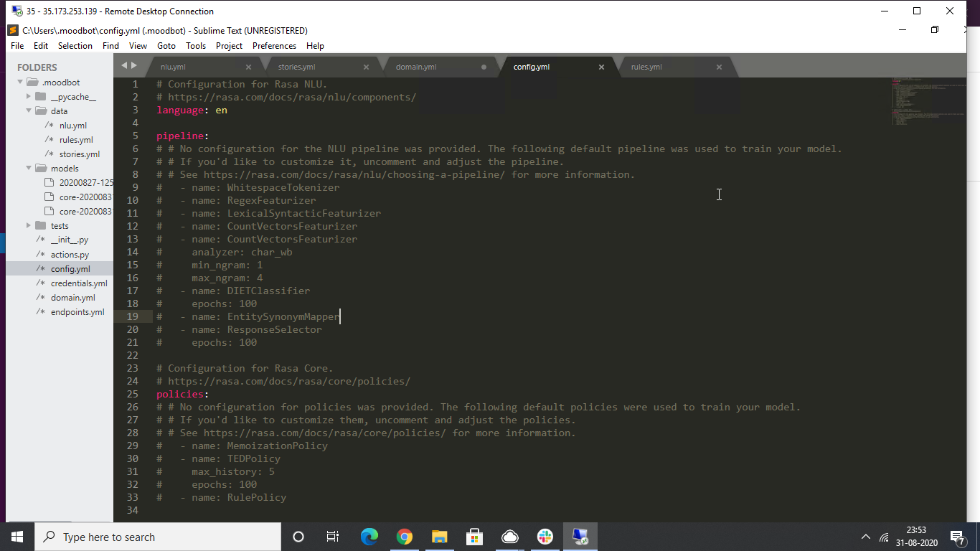Viewport: 980px width, 551px height.
Task: Open Microsoft Store from the taskbar
Action: [474, 537]
